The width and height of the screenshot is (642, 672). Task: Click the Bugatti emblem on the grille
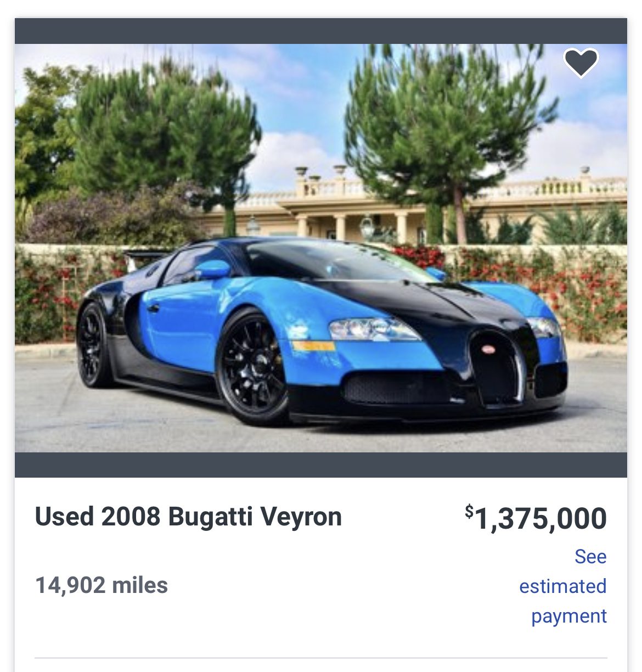pyautogui.click(x=488, y=349)
